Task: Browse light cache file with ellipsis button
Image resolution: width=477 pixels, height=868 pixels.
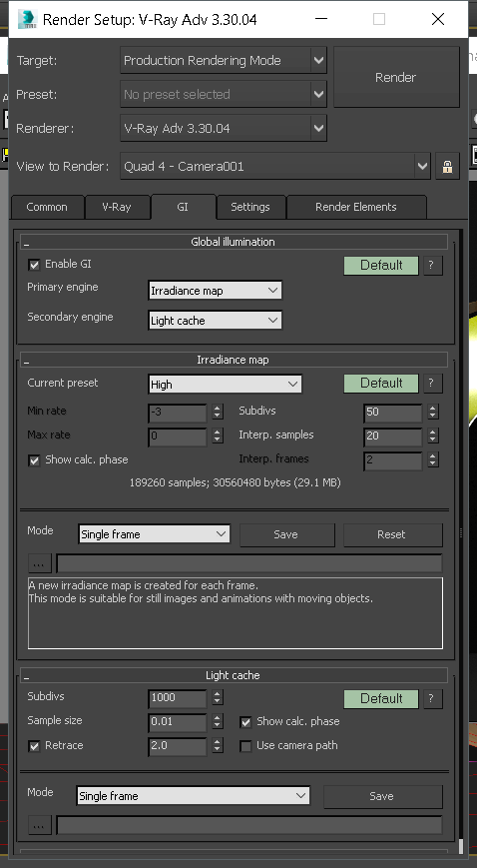Action: click(x=39, y=825)
